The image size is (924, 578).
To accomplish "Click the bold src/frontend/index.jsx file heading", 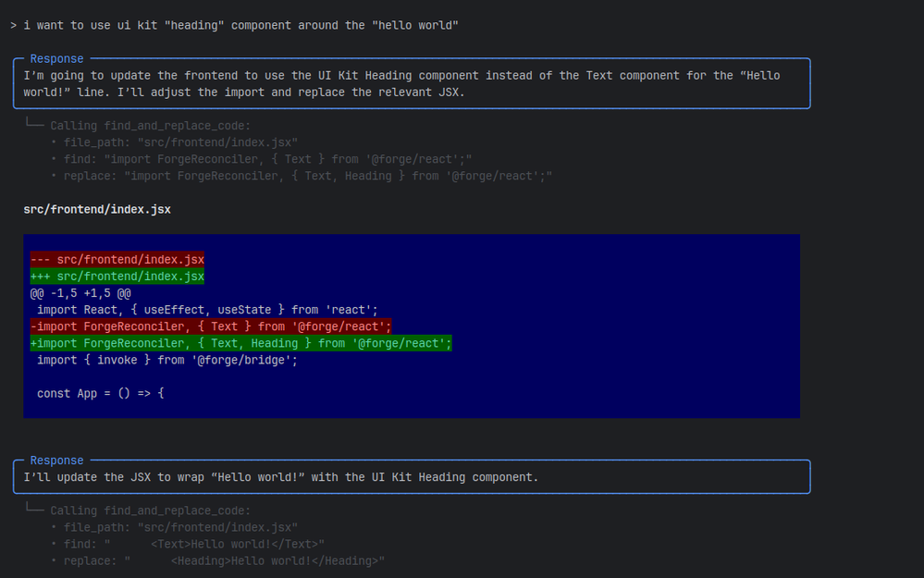I will click(97, 210).
